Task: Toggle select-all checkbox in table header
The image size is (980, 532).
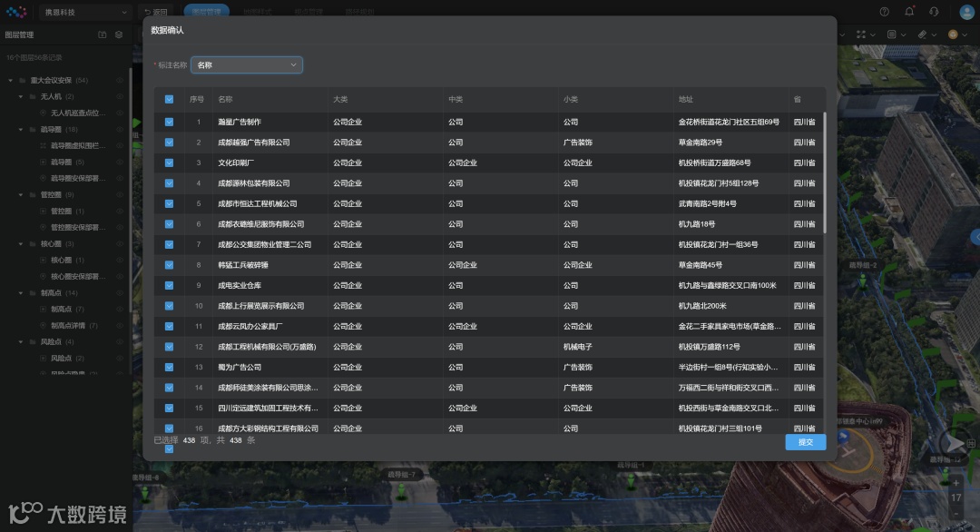Action: pos(170,99)
